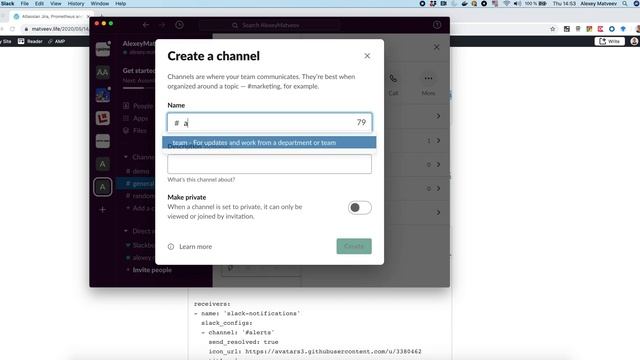Click the AMP bookmark in browser

click(56, 41)
